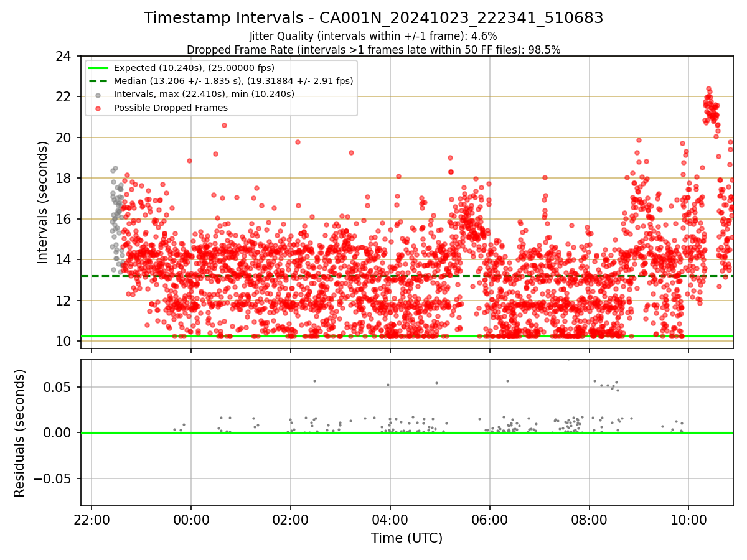Click the gray dot marker in legend
The width and height of the screenshot is (747, 560).
click(x=99, y=95)
